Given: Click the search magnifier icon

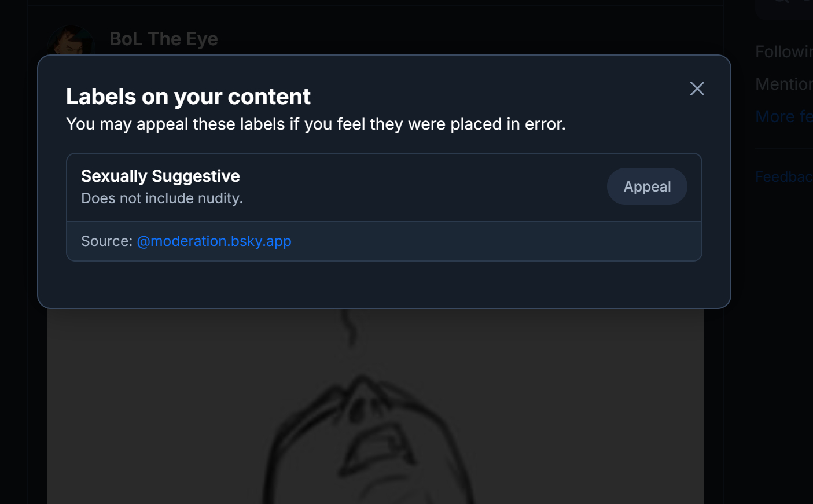Looking at the screenshot, I should [x=782, y=2].
